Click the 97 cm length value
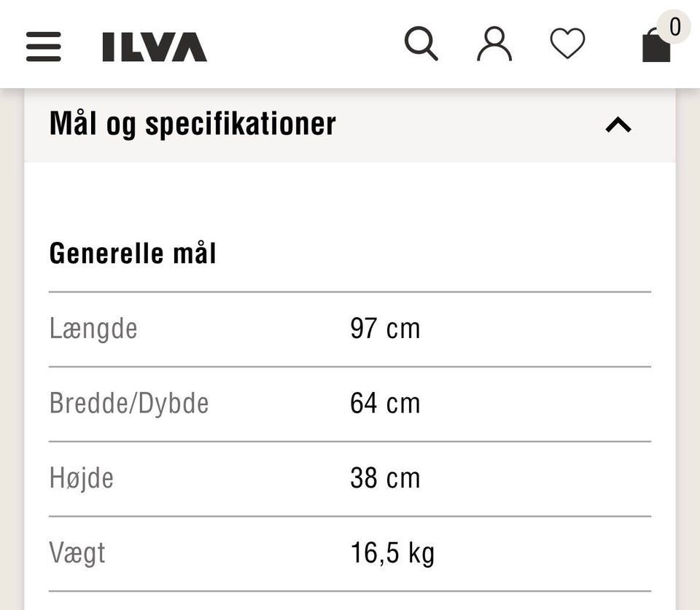Image resolution: width=700 pixels, height=610 pixels. click(x=385, y=329)
